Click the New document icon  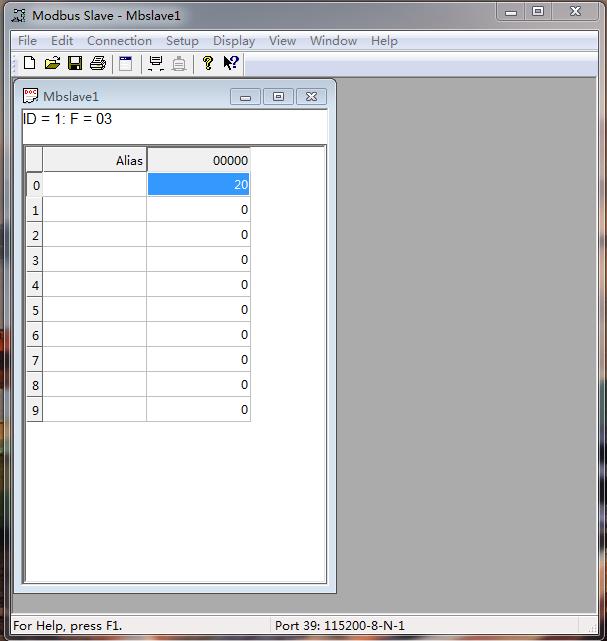[29, 63]
